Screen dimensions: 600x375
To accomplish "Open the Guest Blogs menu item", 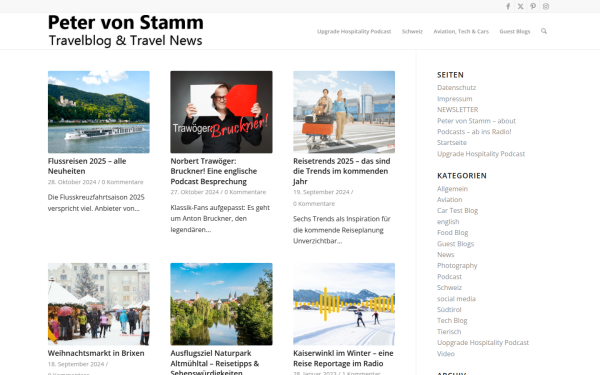I will click(x=515, y=31).
